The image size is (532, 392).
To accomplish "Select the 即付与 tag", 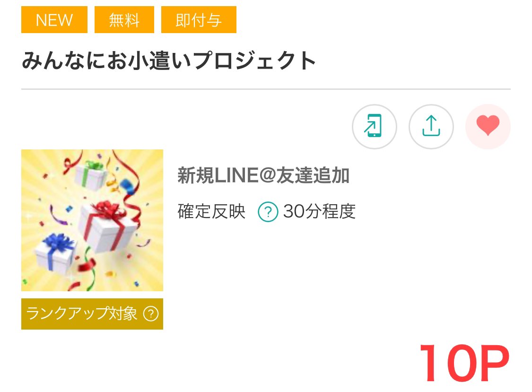I will point(199,20).
